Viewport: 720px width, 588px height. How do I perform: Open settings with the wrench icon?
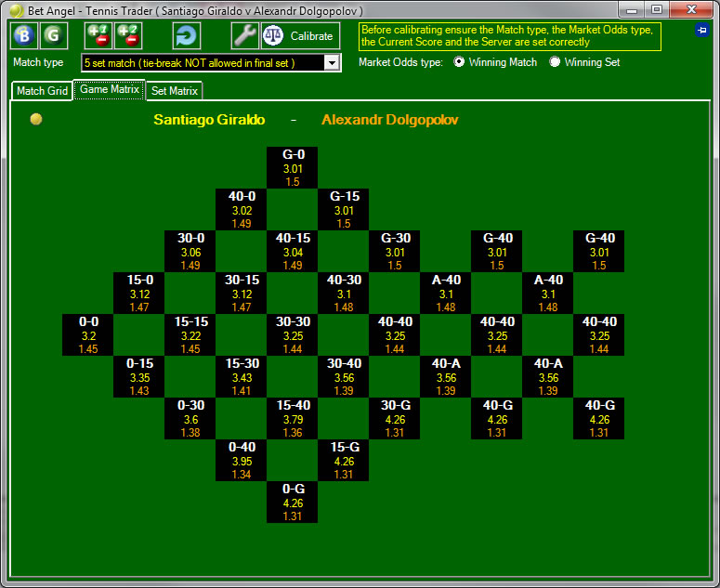[244, 36]
